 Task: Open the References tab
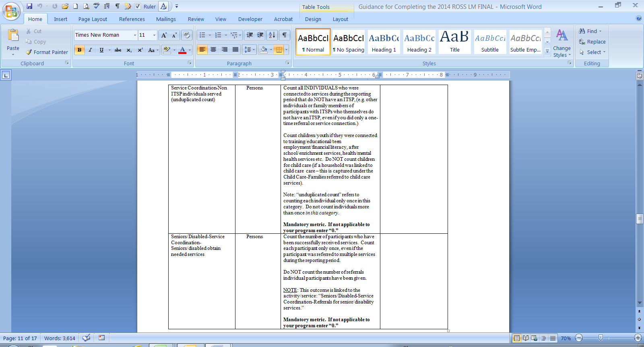tap(132, 19)
